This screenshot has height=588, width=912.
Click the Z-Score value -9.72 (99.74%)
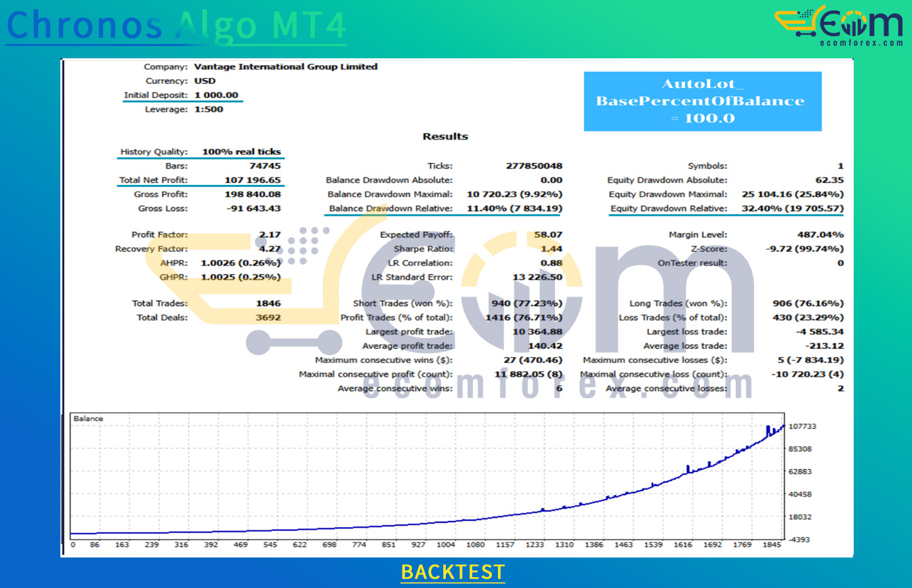806,249
